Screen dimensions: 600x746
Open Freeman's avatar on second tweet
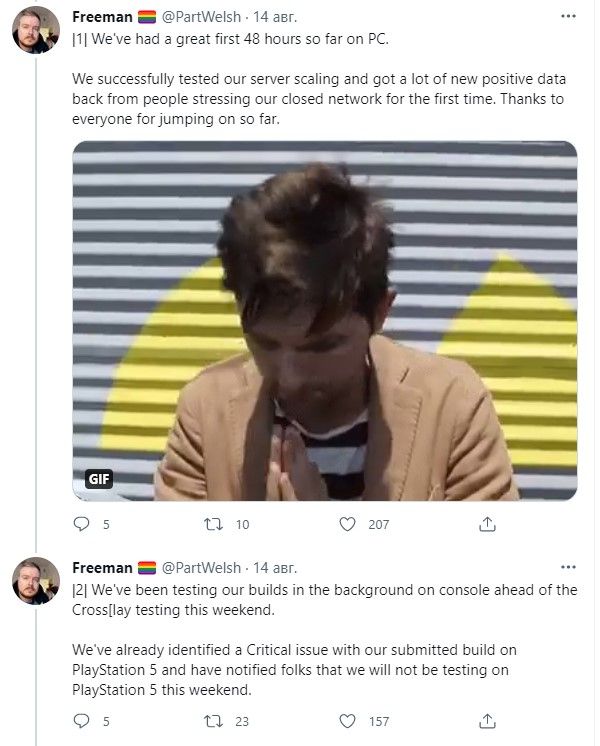(x=37, y=583)
